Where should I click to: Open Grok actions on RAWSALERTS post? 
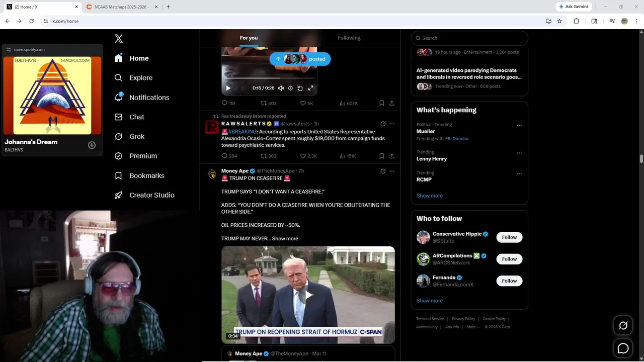[x=383, y=124]
